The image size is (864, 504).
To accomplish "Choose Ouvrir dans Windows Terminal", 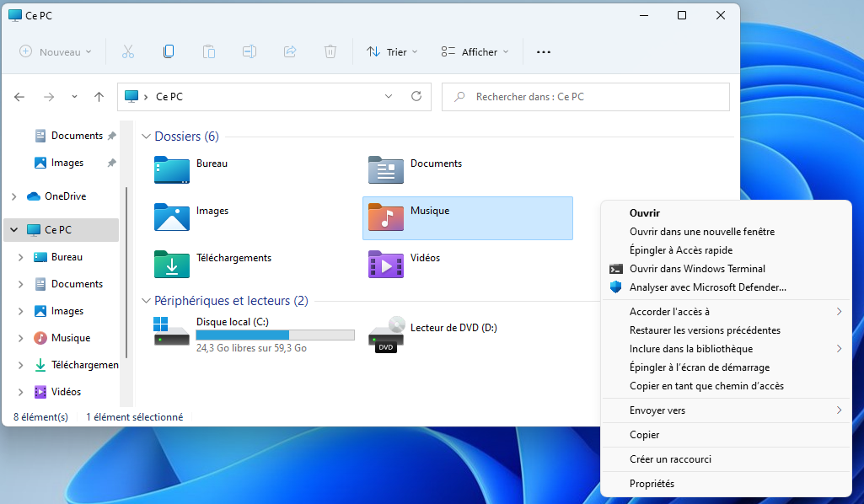I will 697,269.
